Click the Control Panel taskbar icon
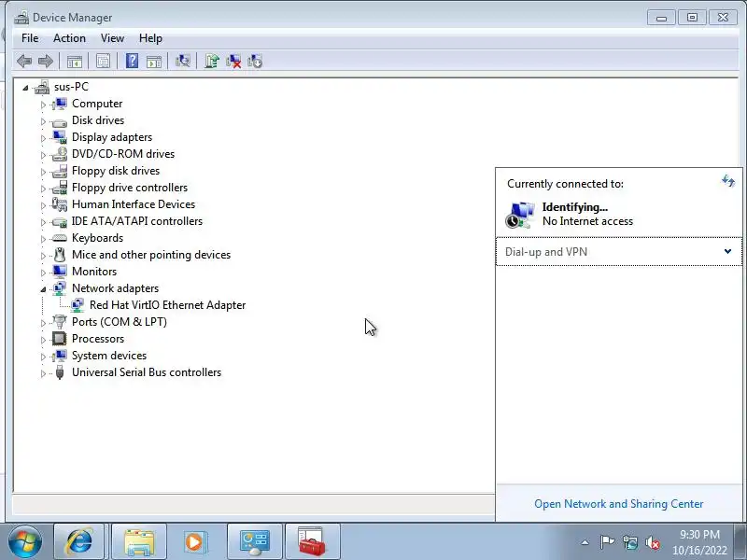Image resolution: width=747 pixels, height=560 pixels. tap(255, 541)
